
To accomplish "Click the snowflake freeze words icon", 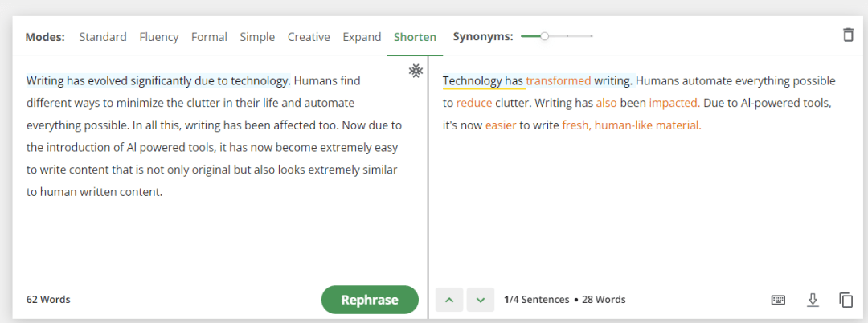I will click(416, 71).
